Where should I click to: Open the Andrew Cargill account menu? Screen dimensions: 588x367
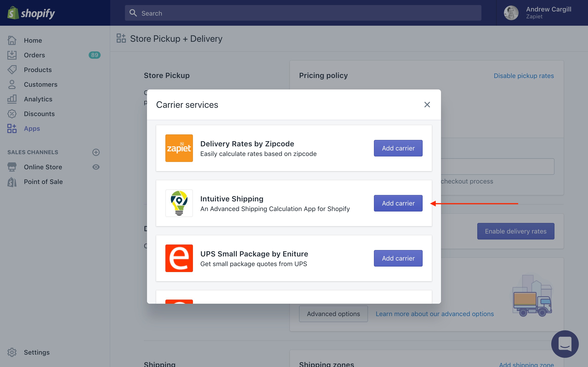548,13
